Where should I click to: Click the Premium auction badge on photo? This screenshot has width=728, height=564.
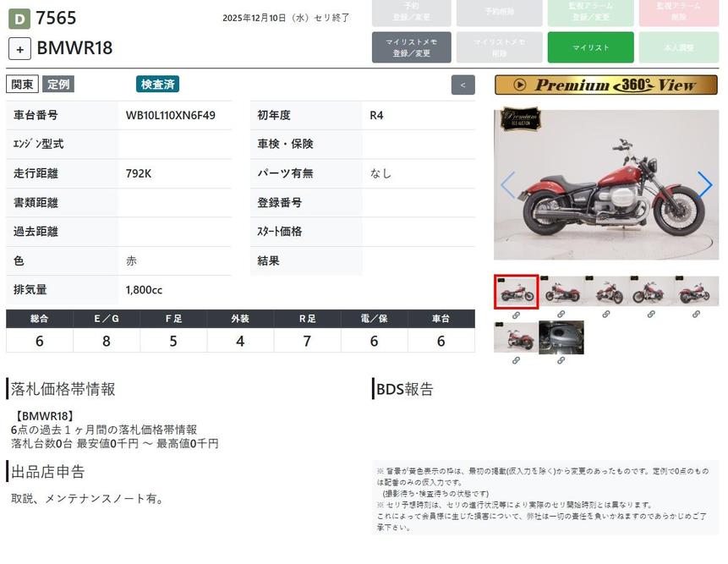[521, 119]
